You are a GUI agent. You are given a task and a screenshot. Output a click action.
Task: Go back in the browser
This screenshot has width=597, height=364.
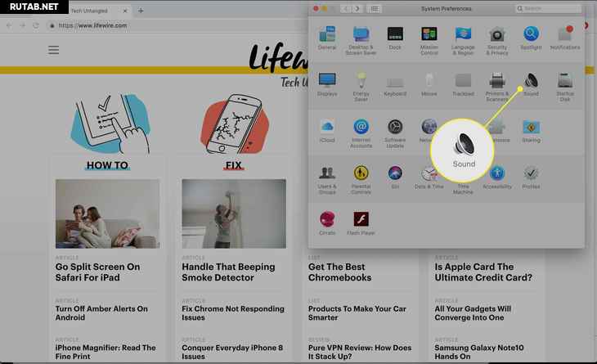pyautogui.click(x=9, y=25)
